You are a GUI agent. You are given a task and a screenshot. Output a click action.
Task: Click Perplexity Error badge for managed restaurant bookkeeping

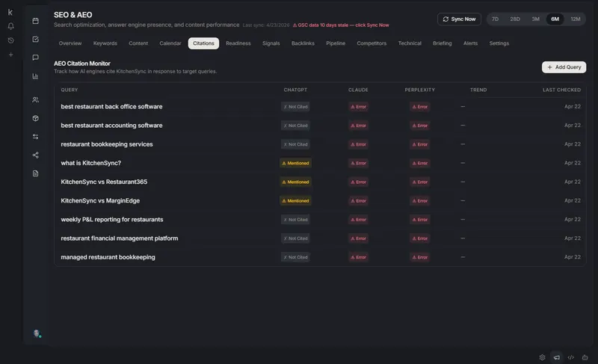pyautogui.click(x=419, y=257)
